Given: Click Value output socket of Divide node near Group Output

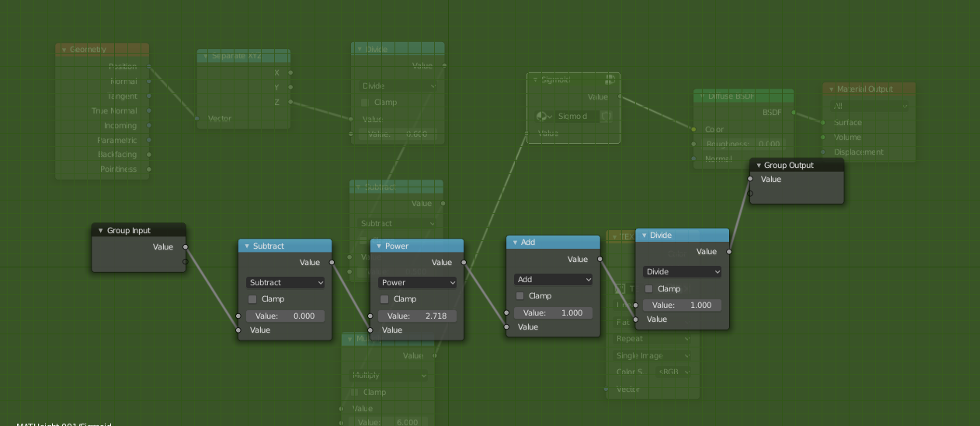Looking at the screenshot, I should point(728,252).
